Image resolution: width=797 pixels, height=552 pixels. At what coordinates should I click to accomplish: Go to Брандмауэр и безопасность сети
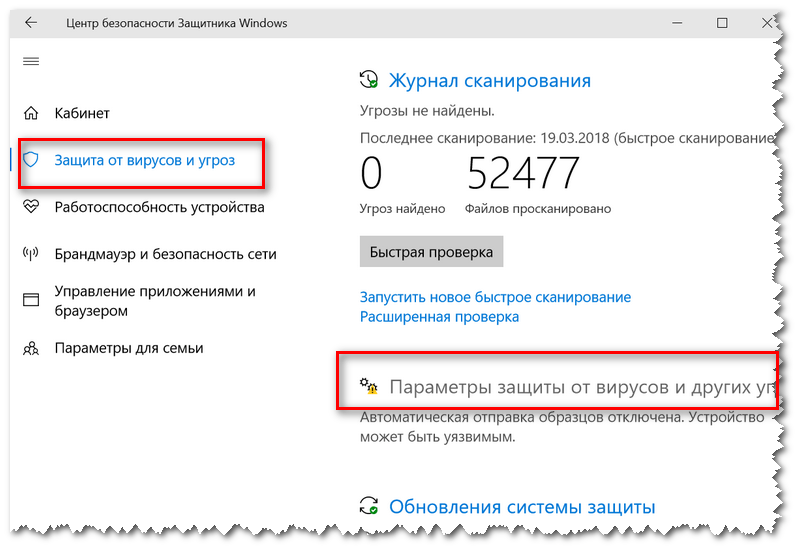(166, 254)
